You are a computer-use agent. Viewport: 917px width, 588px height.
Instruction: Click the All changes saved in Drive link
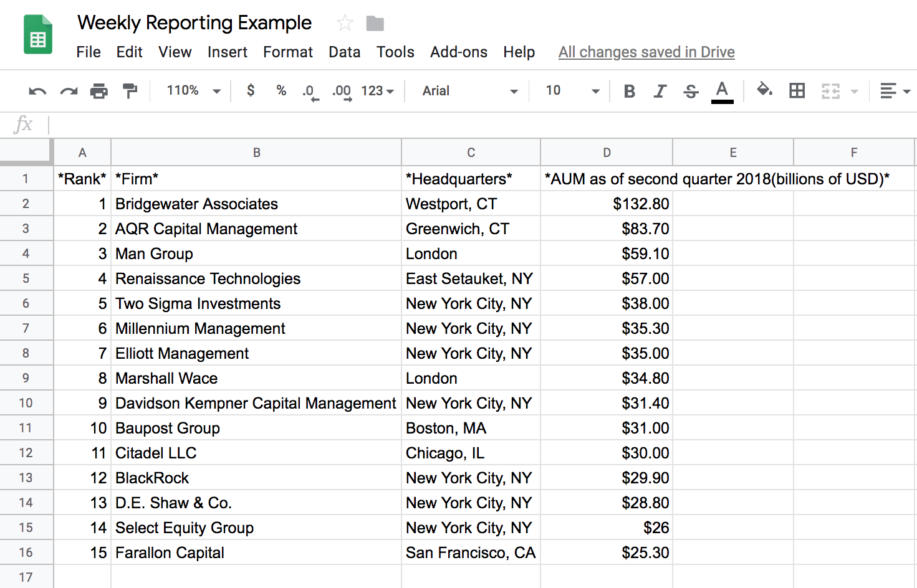click(646, 52)
